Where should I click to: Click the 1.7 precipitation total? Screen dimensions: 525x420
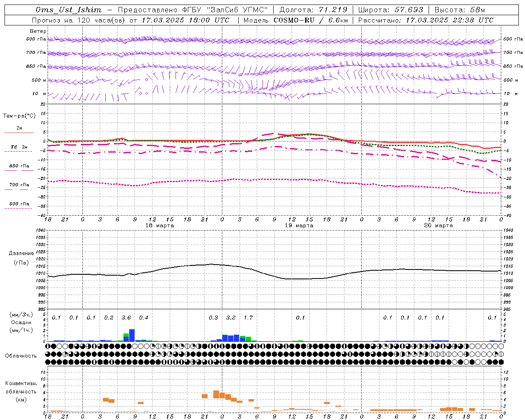click(x=248, y=318)
